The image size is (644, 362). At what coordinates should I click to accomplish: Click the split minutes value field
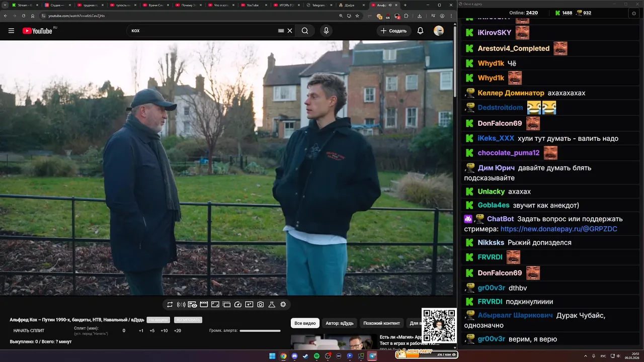pos(124,331)
